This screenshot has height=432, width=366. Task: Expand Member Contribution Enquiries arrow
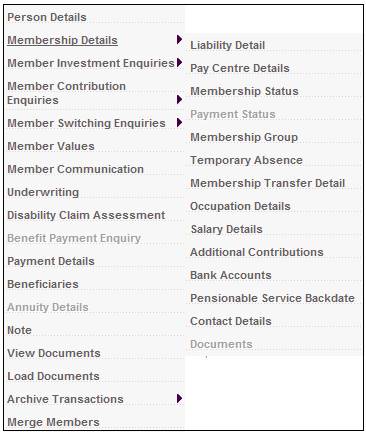[x=179, y=99]
